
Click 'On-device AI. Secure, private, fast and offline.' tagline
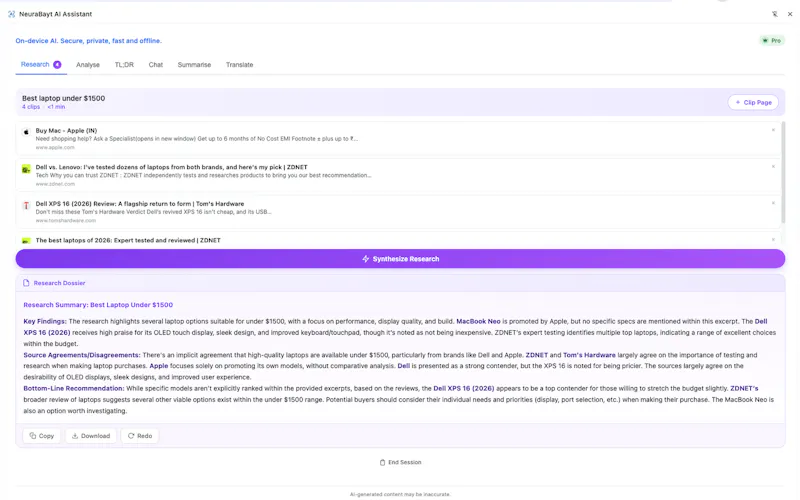point(88,41)
